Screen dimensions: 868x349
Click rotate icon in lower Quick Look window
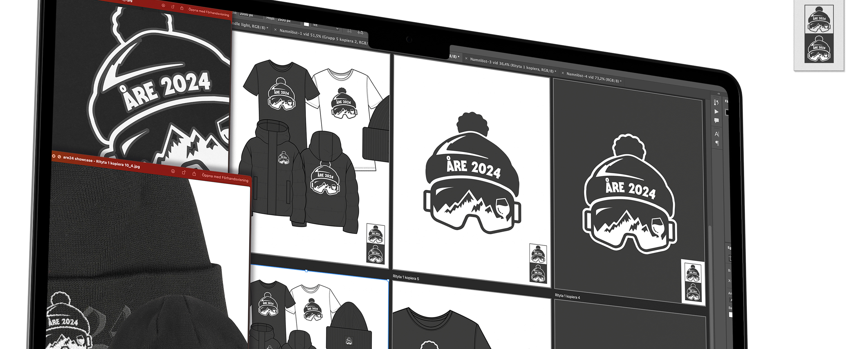184,172
